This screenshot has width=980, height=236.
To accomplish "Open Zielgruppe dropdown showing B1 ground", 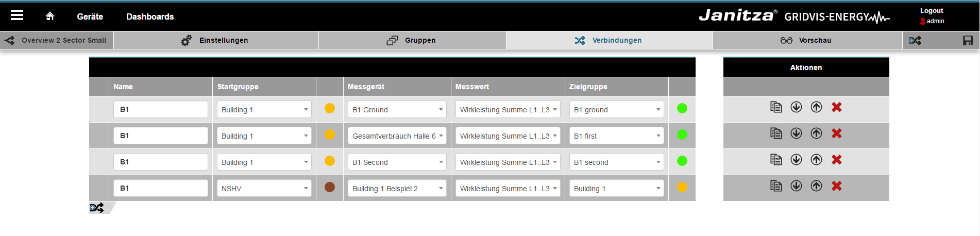I will [616, 109].
